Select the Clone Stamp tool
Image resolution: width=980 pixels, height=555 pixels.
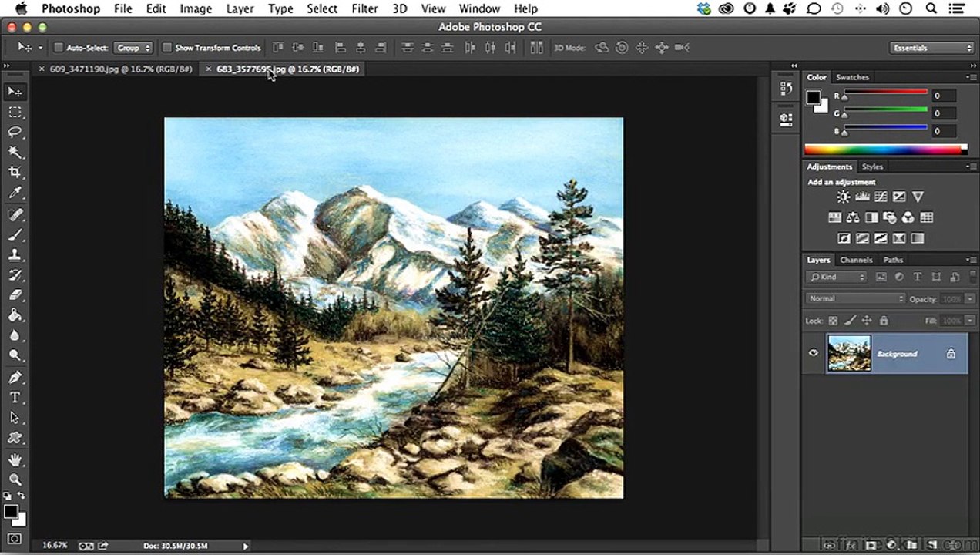pyautogui.click(x=15, y=255)
